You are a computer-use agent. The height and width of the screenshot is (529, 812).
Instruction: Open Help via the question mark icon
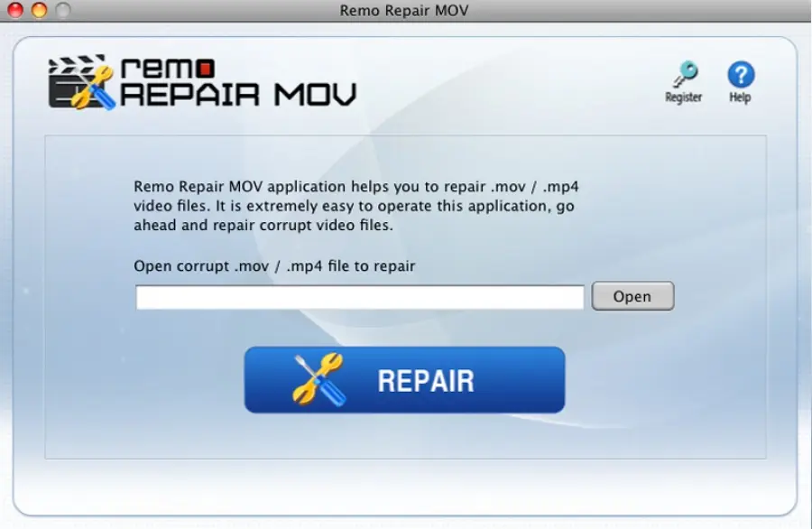tap(741, 74)
